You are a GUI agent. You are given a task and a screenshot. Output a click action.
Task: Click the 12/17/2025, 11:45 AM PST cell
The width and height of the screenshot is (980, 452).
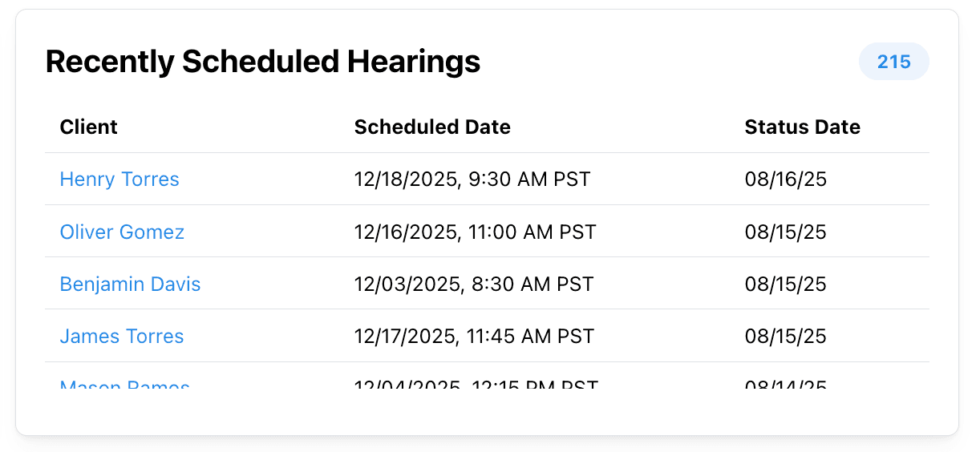[474, 336]
